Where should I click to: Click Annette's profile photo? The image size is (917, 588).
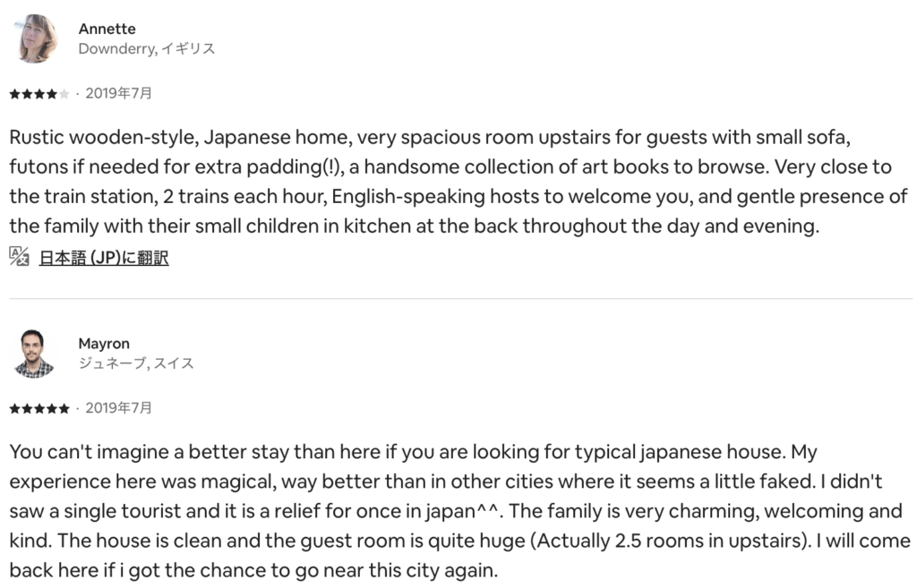click(x=36, y=38)
